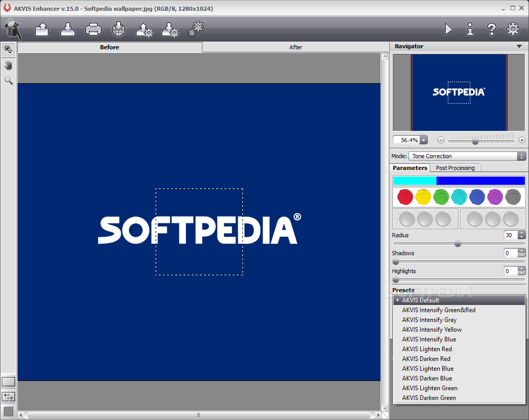This screenshot has height=420, width=529.
Task: Adjust the Navigator zoom slider handle
Action: (x=476, y=141)
